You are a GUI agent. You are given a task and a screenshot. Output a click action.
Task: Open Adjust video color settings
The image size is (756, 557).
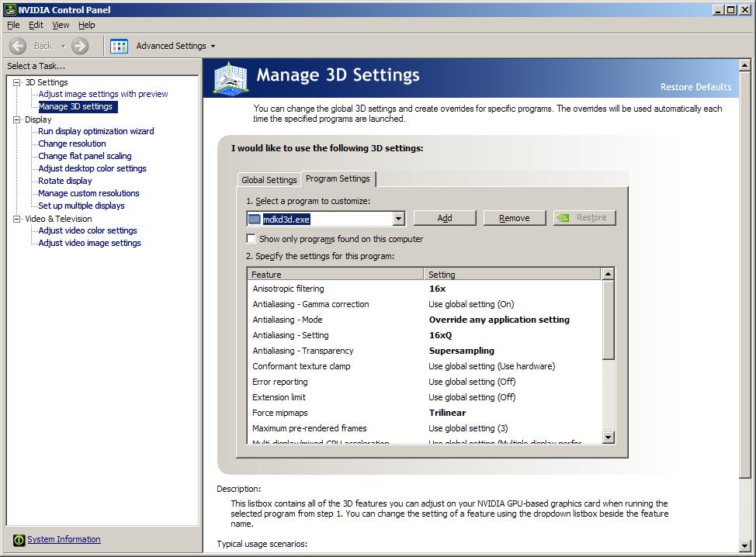click(88, 230)
